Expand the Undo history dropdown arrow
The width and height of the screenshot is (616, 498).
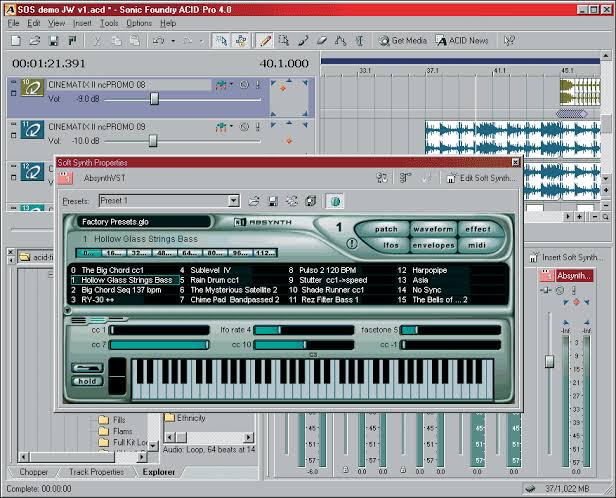coord(173,40)
